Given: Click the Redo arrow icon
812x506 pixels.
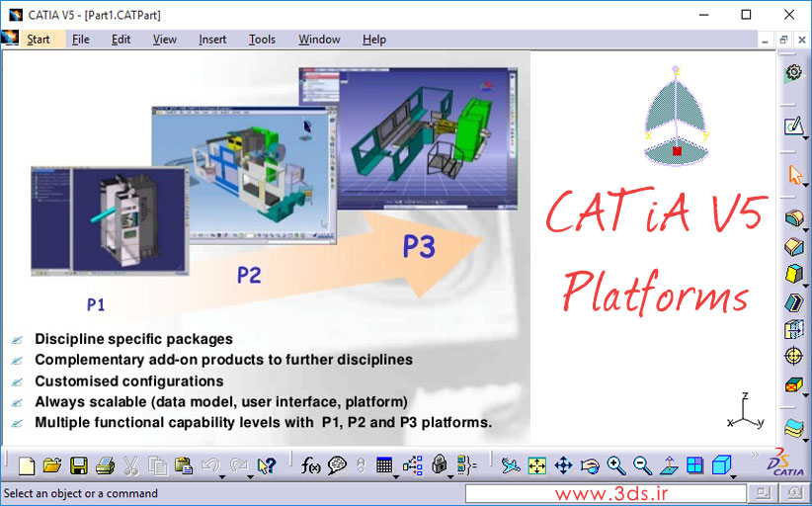Looking at the screenshot, I should (238, 465).
